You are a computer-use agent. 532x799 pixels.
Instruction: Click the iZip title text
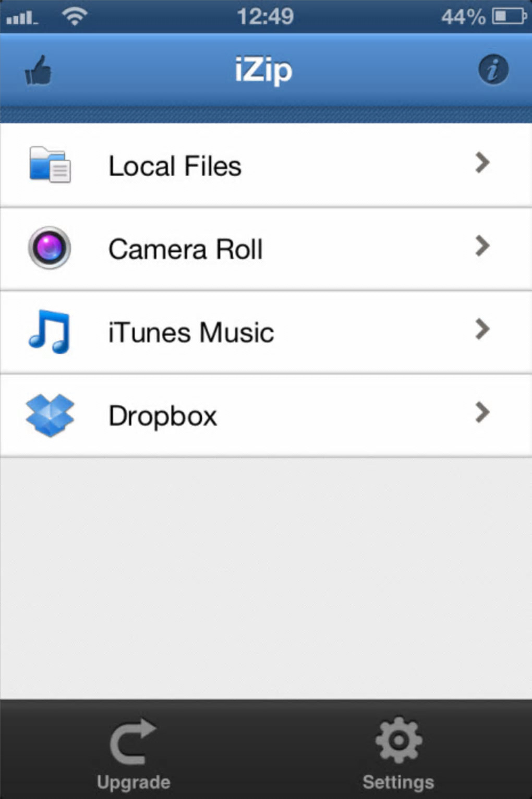pyautogui.click(x=263, y=70)
